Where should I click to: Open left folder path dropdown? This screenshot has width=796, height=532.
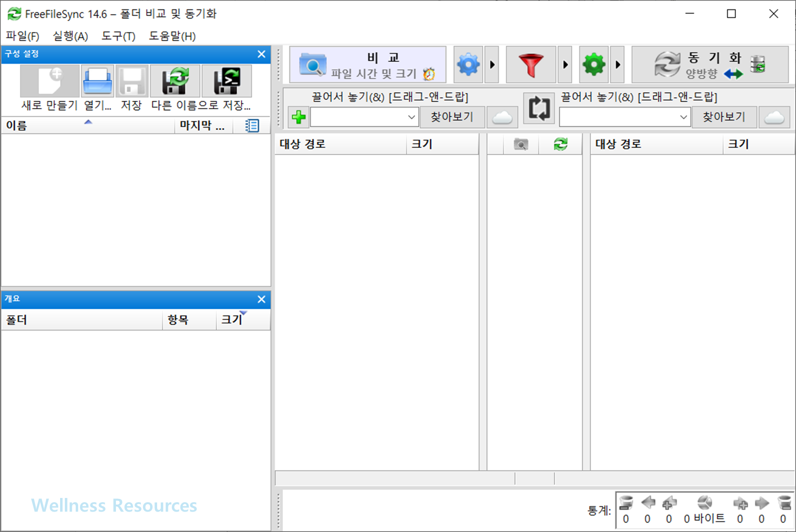click(x=411, y=117)
